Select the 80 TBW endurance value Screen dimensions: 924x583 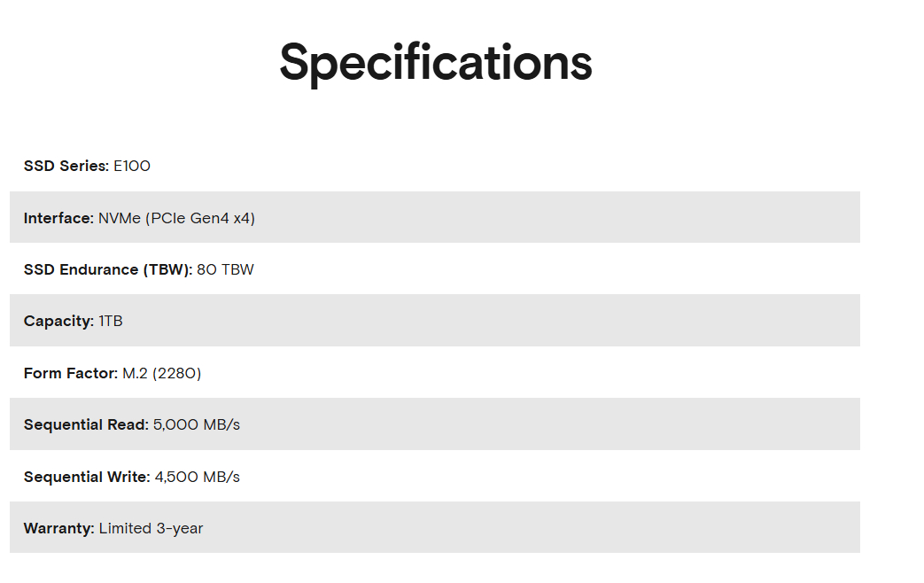(225, 269)
